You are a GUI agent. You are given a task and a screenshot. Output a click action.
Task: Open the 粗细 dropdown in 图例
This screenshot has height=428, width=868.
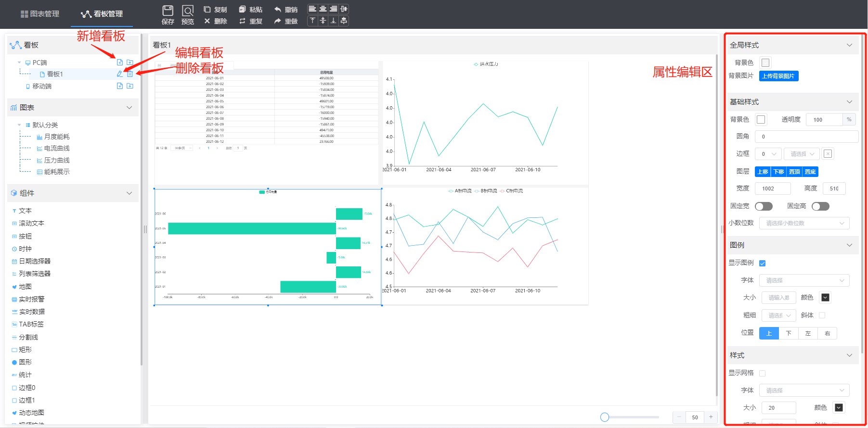click(778, 315)
